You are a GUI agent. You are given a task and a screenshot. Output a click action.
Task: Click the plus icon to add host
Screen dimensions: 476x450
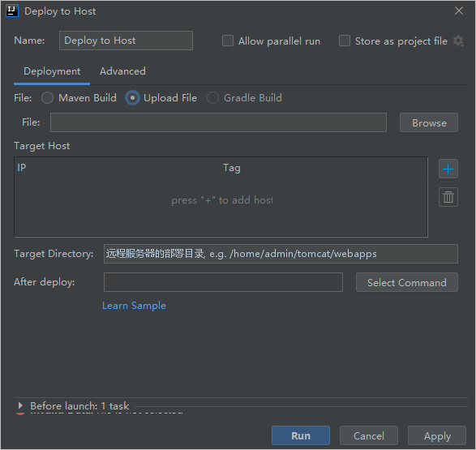pos(448,169)
